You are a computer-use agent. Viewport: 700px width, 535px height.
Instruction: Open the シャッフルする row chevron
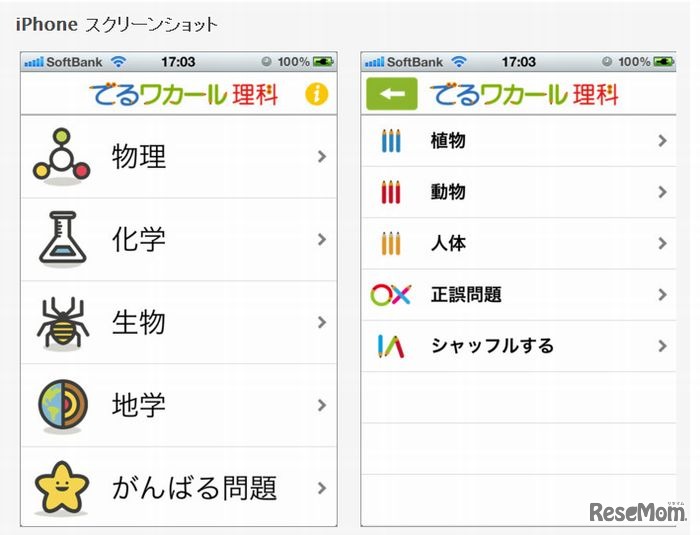point(662,346)
